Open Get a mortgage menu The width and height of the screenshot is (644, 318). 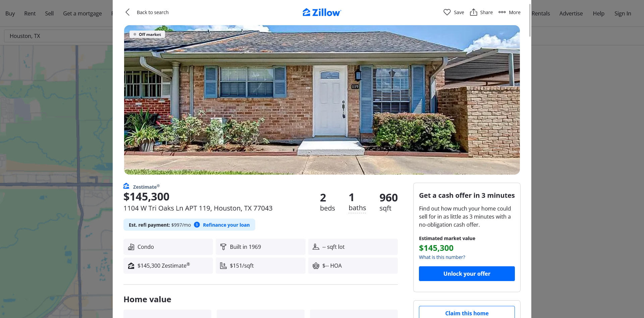pyautogui.click(x=83, y=13)
